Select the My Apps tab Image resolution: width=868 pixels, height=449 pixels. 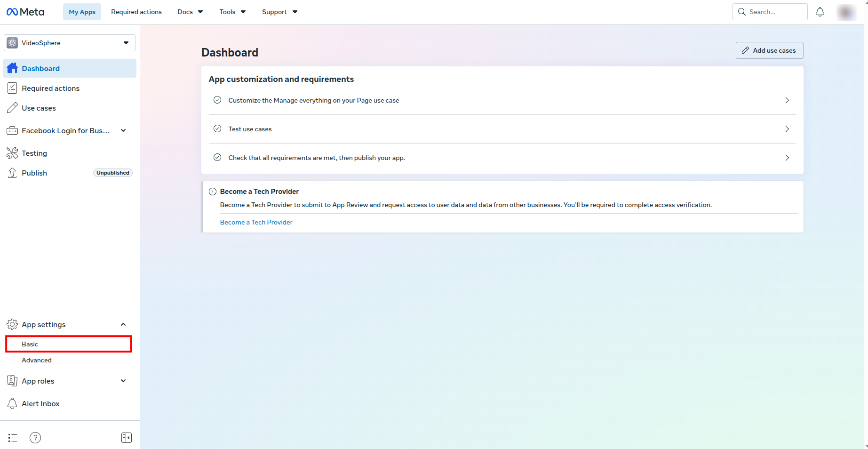(82, 12)
